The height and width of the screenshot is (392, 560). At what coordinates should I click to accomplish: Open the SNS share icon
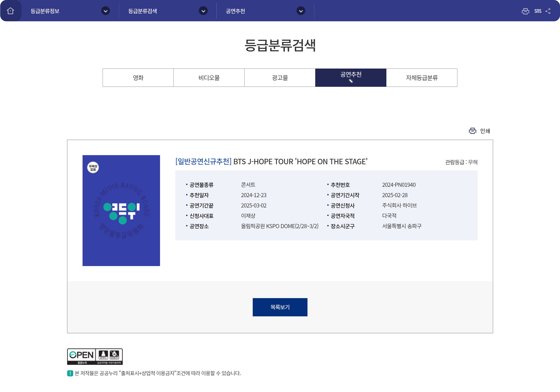pos(548,11)
